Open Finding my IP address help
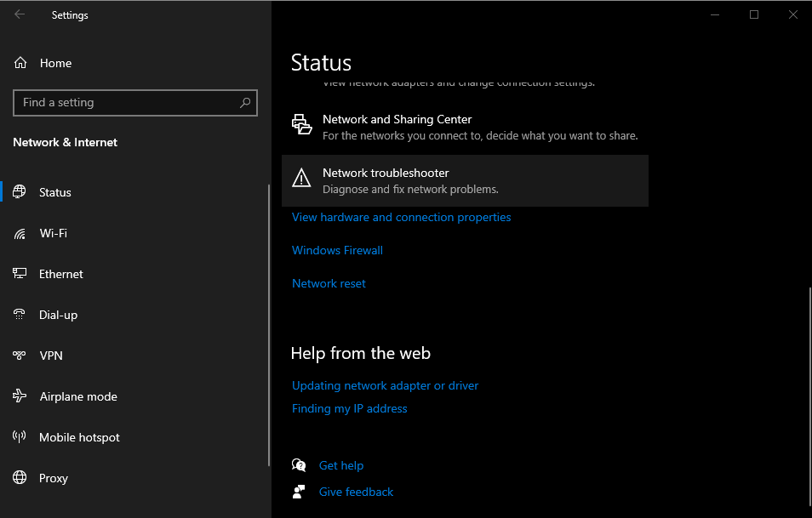 point(350,408)
